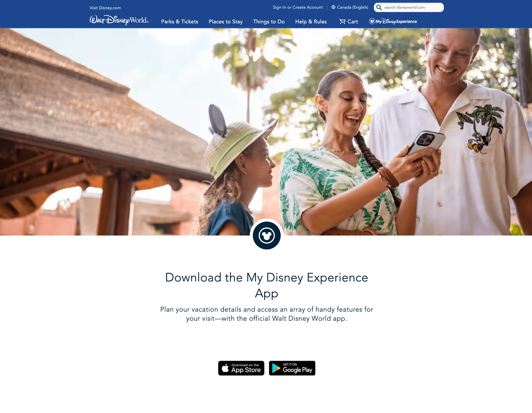This screenshot has height=413, width=532.
Task: Click the search magnifying glass icon
Action: click(379, 7)
